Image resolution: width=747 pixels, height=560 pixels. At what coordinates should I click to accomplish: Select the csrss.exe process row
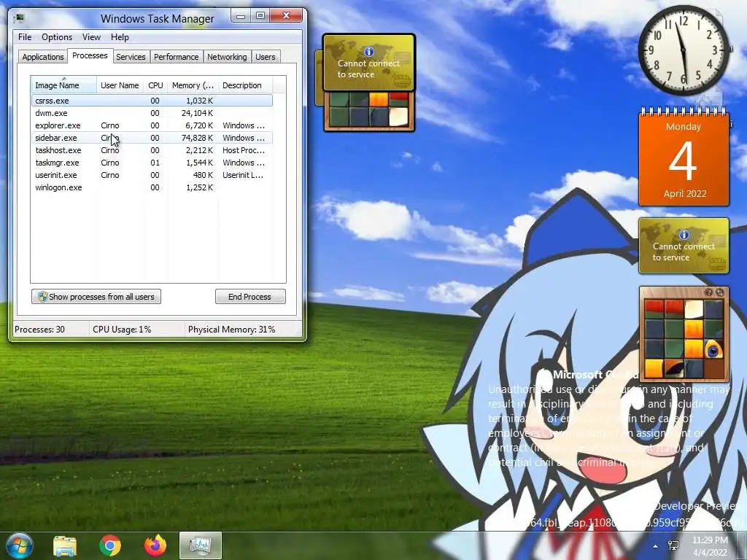pyautogui.click(x=152, y=101)
